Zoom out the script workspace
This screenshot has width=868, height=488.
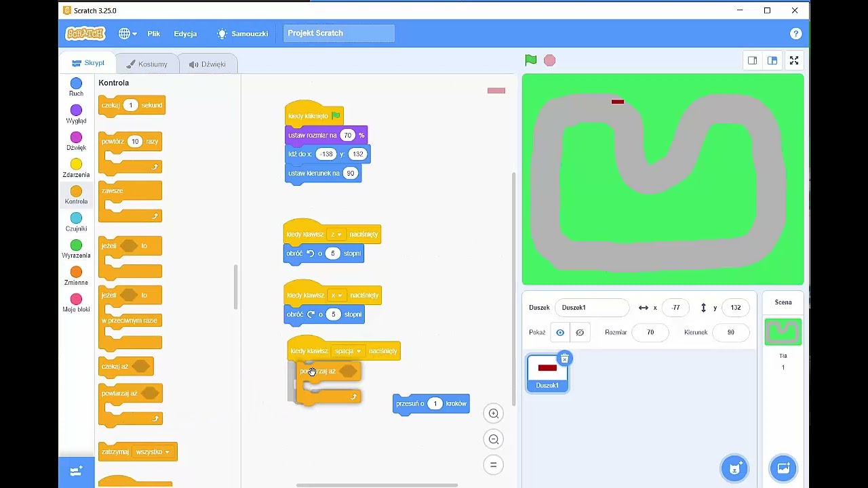tap(494, 439)
